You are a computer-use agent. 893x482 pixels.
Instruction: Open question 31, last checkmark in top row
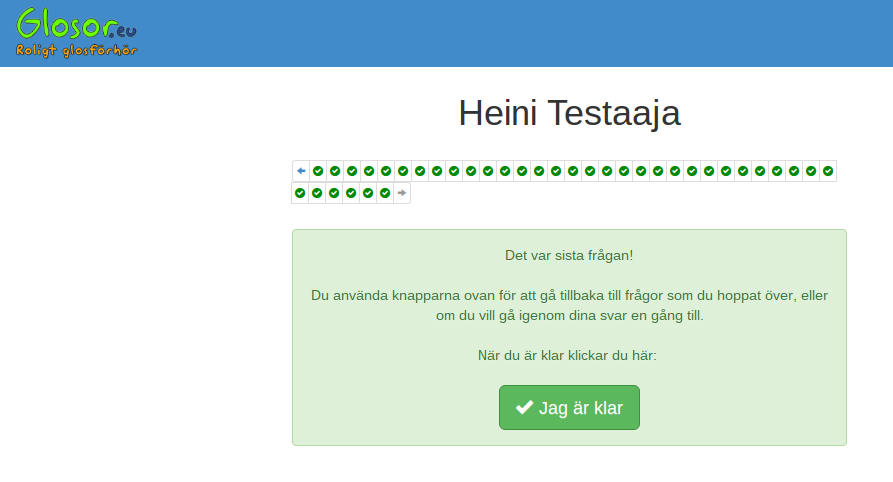pos(828,171)
